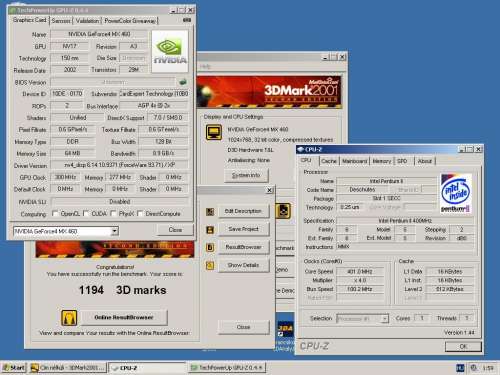Switch to CPU-Z taskbar item
This screenshot has width=500, height=375.
pos(147,368)
